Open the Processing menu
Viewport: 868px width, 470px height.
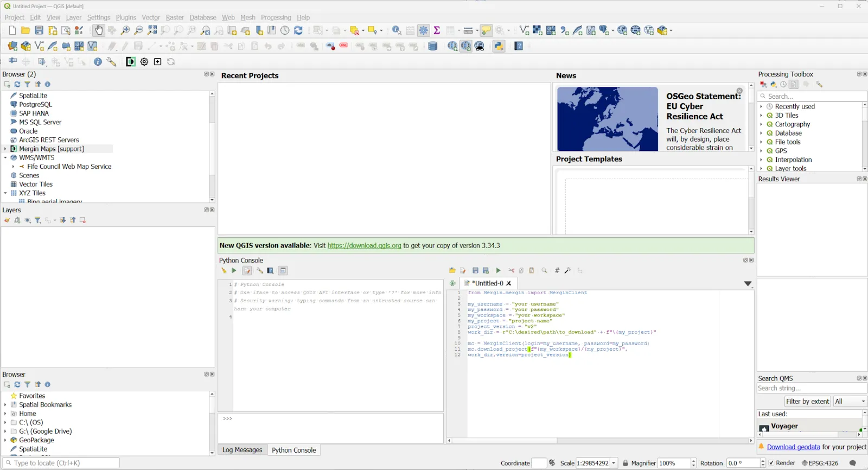click(x=276, y=17)
